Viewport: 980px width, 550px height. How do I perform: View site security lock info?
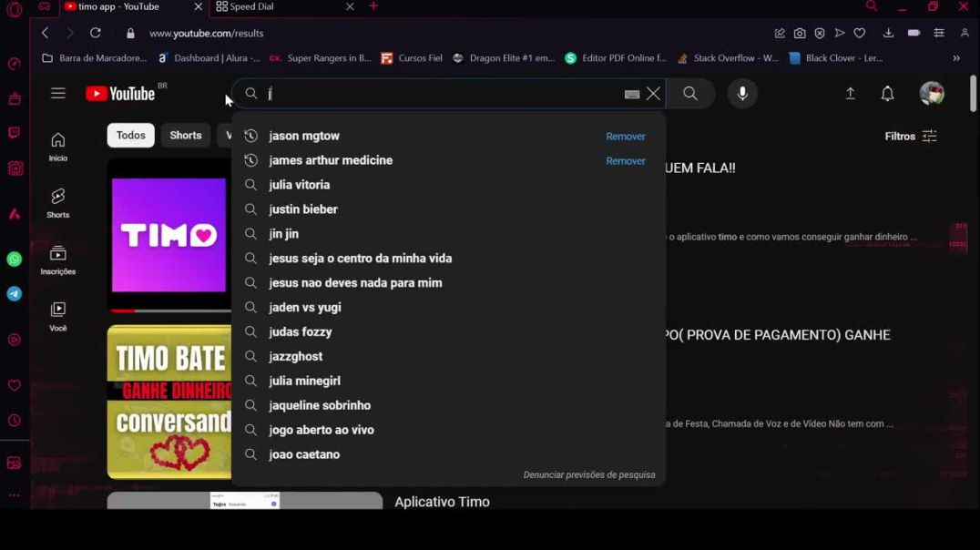point(130,34)
